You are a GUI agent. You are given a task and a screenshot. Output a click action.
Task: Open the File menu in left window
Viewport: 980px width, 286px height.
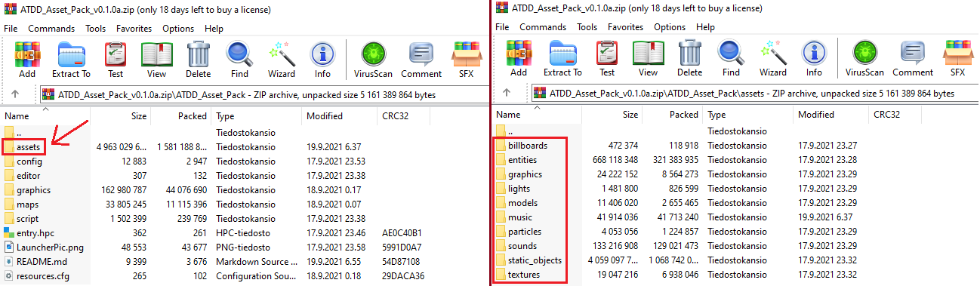[11, 28]
